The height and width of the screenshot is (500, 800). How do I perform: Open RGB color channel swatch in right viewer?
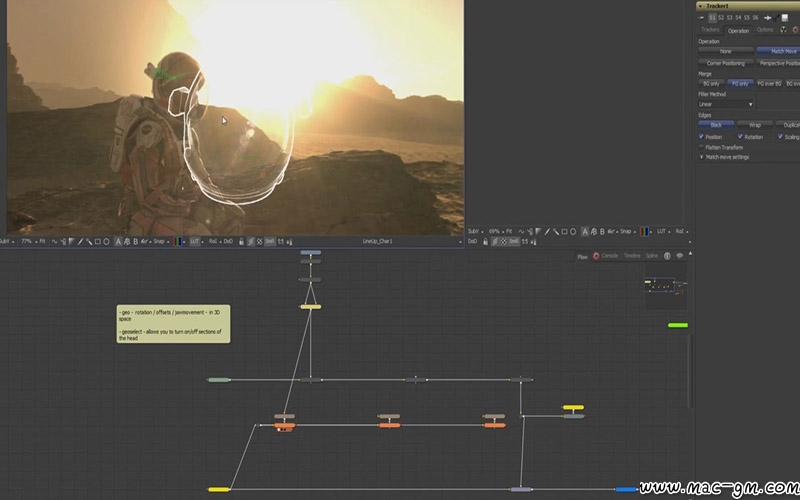[644, 231]
